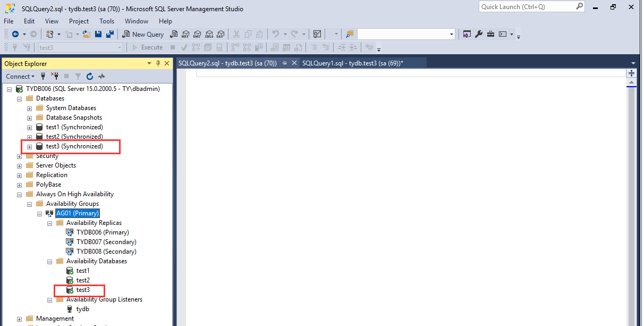Image resolution: width=644 pixels, height=326 pixels.
Task: Open the search combo box dropdown arrow
Action: pyautogui.click(x=452, y=34)
